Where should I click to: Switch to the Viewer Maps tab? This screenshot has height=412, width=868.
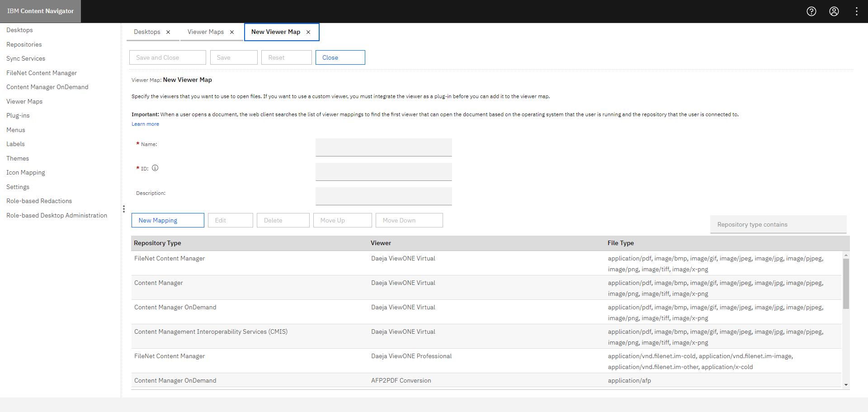[206, 32]
